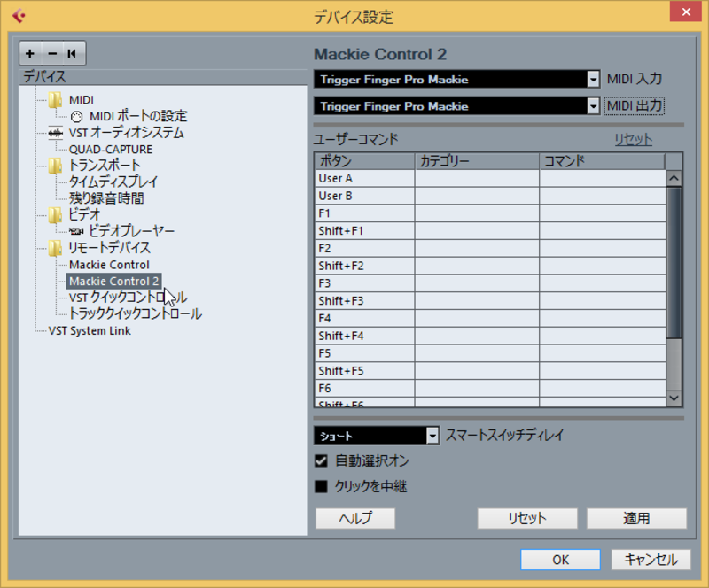Click the command cell for F2

coord(603,249)
